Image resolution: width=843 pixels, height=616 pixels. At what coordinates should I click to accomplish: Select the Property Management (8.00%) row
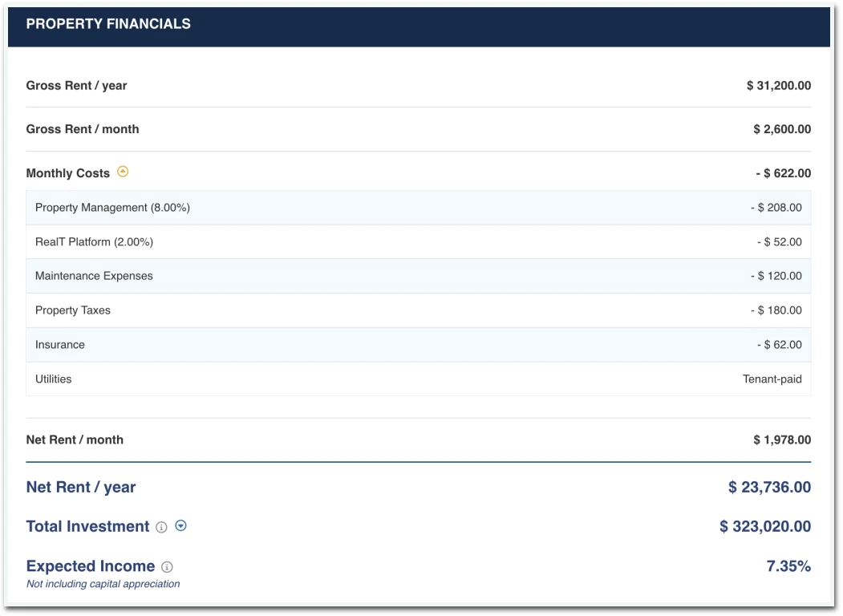pos(418,208)
